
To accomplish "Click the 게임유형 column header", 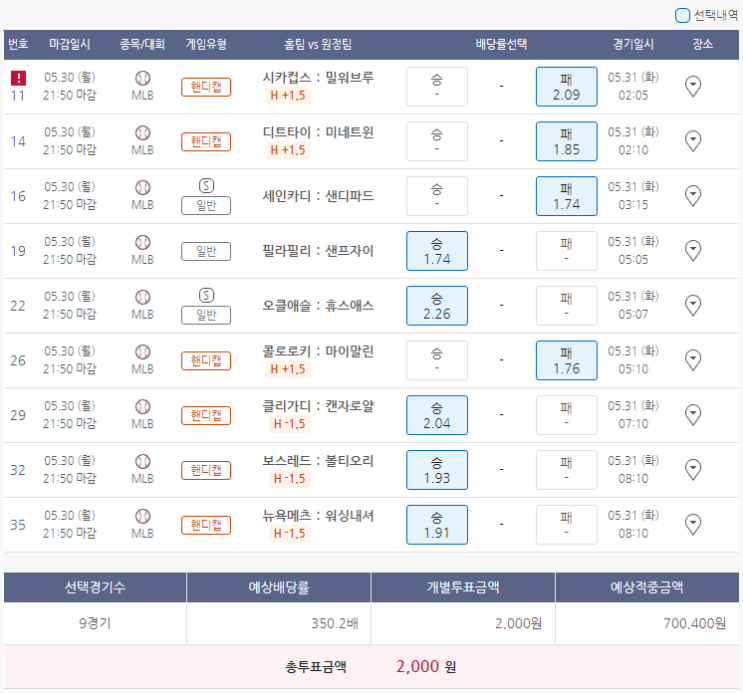I will [206, 45].
